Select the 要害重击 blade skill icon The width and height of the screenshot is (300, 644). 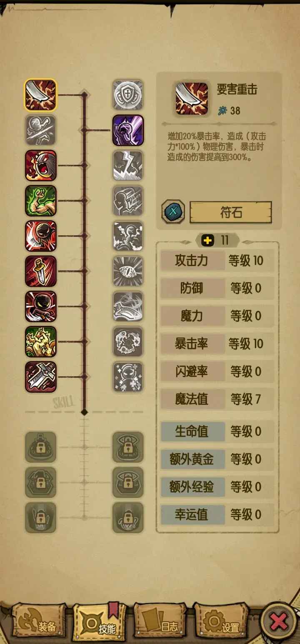pyautogui.click(x=40, y=95)
